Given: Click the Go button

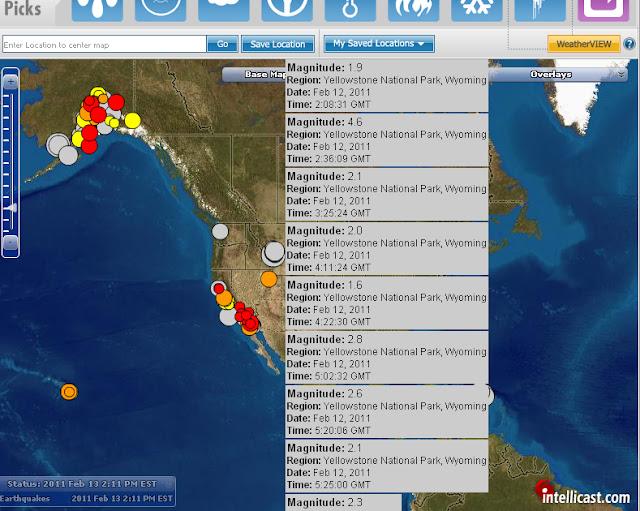Looking at the screenshot, I should click(x=222, y=44).
